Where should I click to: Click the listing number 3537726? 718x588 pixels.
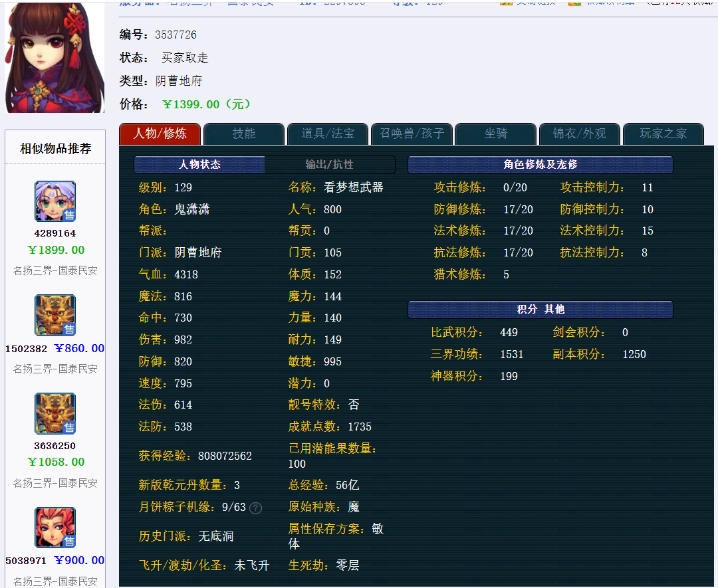(176, 35)
